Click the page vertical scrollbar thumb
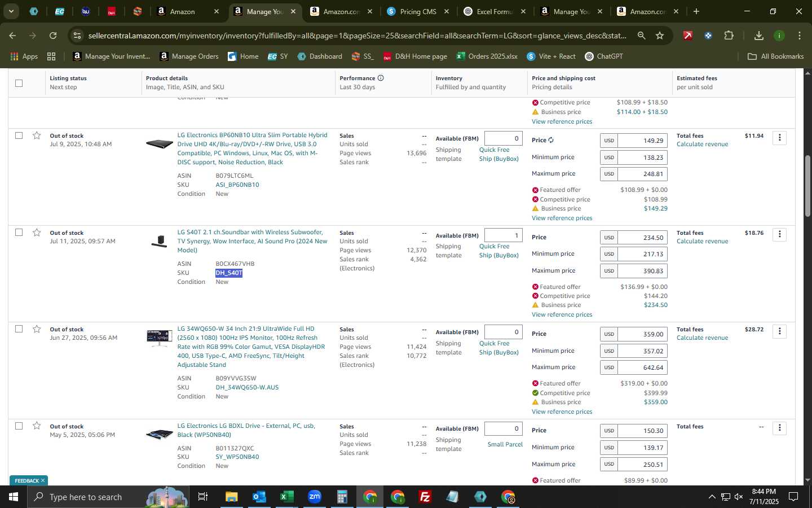Viewport: 812px width, 508px height. point(807,186)
